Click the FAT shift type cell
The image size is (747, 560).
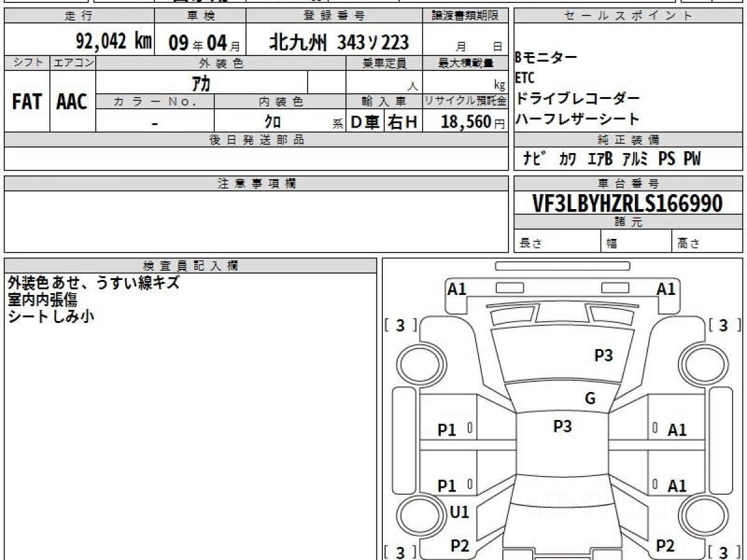point(27,102)
